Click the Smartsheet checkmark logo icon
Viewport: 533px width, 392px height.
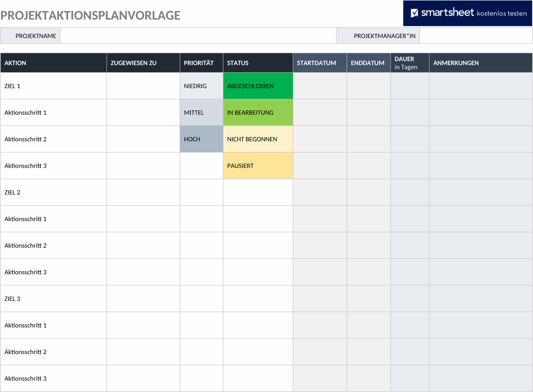tap(414, 13)
